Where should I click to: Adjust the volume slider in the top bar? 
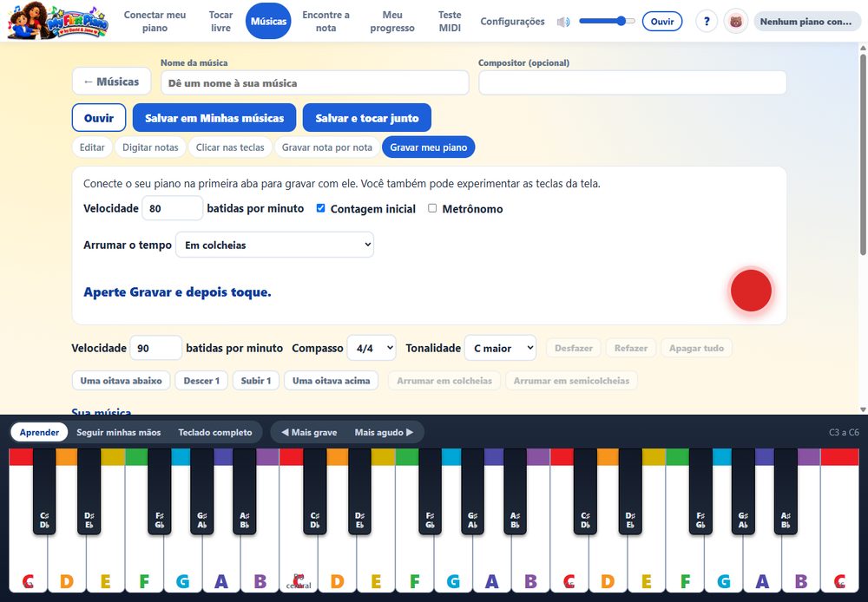click(x=606, y=21)
